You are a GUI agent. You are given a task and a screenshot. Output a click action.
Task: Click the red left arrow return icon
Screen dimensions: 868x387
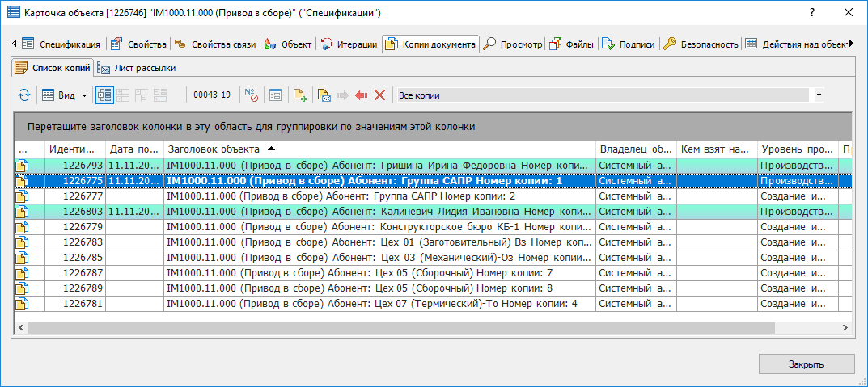point(361,95)
